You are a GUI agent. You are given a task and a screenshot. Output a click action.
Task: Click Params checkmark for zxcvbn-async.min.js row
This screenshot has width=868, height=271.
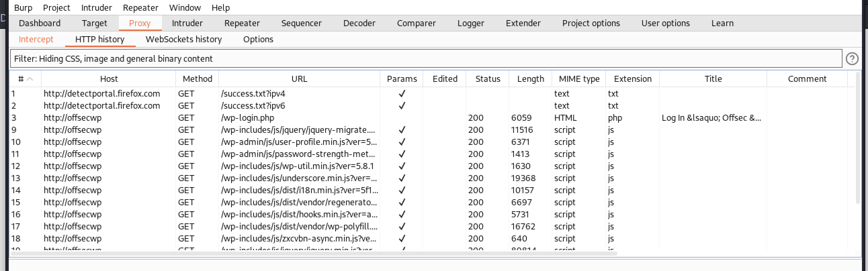[x=401, y=238]
